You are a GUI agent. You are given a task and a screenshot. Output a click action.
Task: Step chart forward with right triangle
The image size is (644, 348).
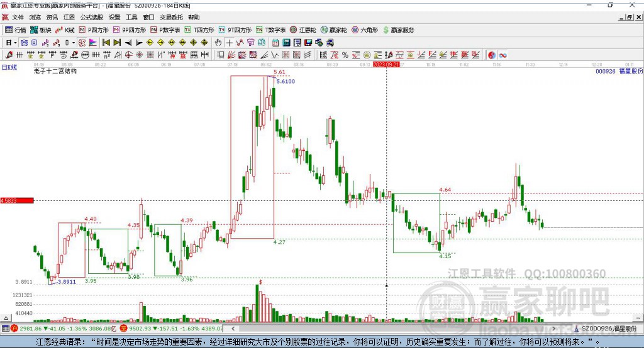[x=139, y=43]
